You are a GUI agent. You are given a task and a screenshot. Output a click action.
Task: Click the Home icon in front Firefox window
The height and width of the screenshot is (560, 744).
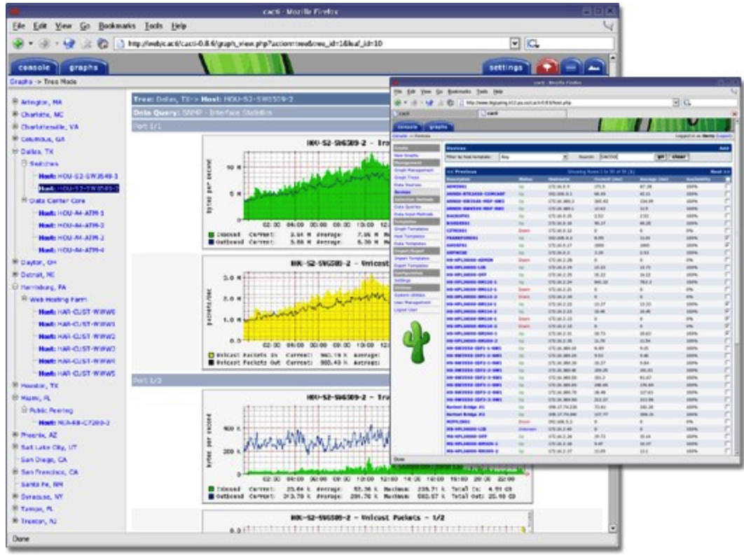tap(450, 102)
